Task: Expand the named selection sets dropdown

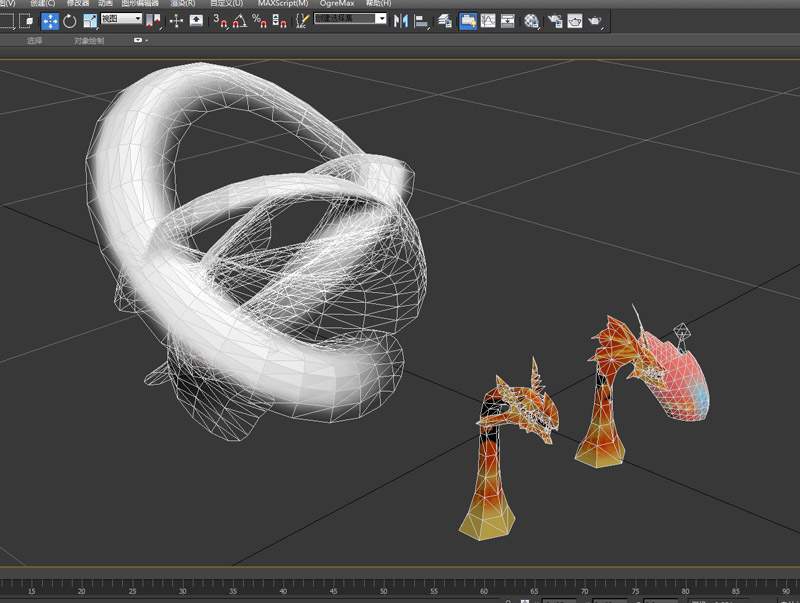Action: click(x=381, y=19)
